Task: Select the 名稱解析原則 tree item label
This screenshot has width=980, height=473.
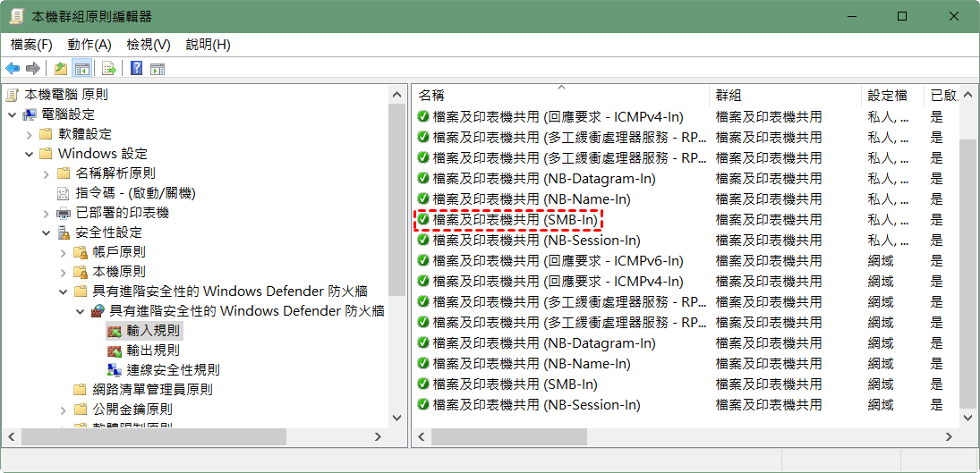Action: tap(115, 173)
